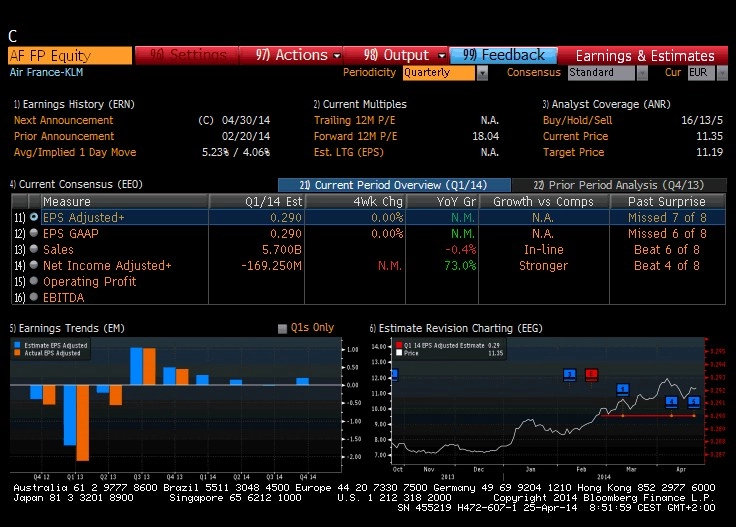Open the Periodicity Quarterly field

[438, 73]
